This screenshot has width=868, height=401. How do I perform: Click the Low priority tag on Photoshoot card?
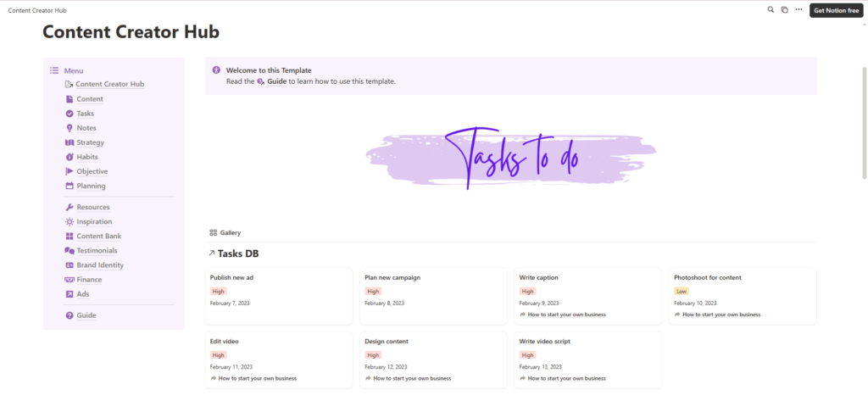click(681, 291)
